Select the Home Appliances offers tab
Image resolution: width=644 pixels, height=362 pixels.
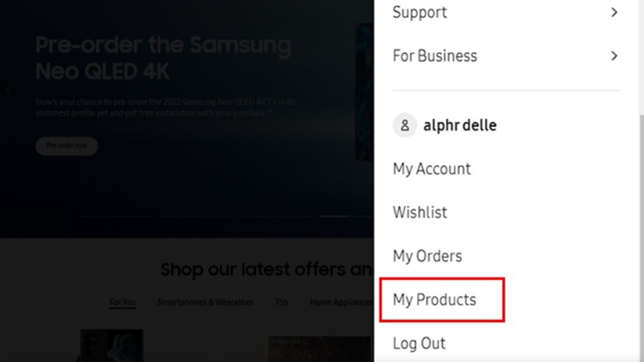click(342, 302)
